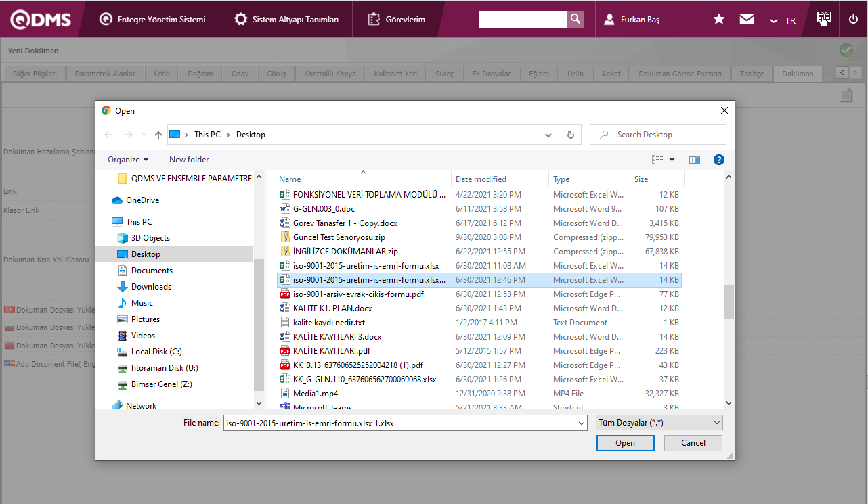
Task: Click the search magnifier button in QDMS header
Action: 575,20
